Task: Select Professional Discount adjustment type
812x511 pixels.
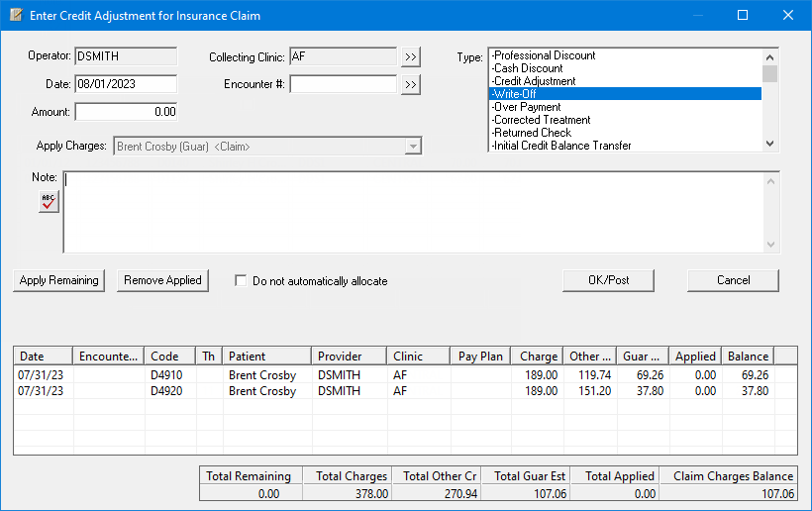Action: (x=625, y=55)
